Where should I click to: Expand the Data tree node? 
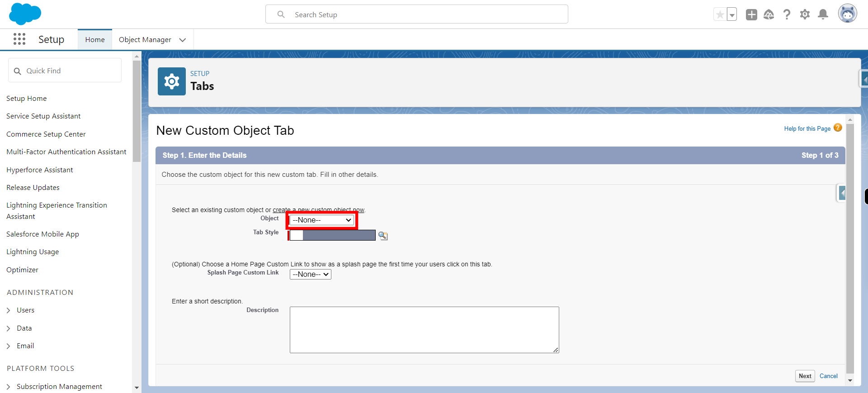(x=8, y=328)
